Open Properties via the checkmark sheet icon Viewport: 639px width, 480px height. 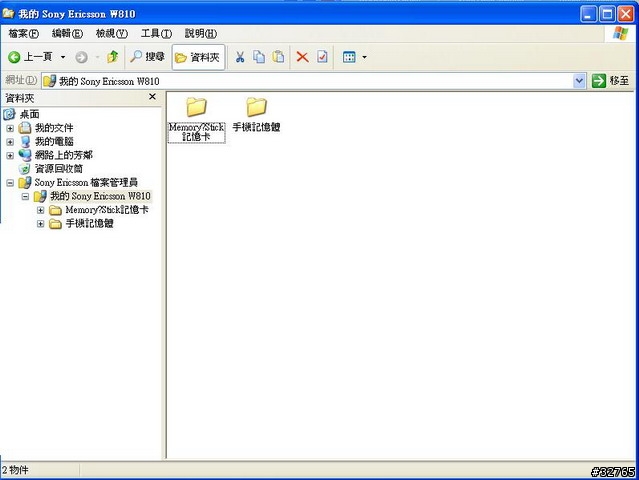(322, 57)
